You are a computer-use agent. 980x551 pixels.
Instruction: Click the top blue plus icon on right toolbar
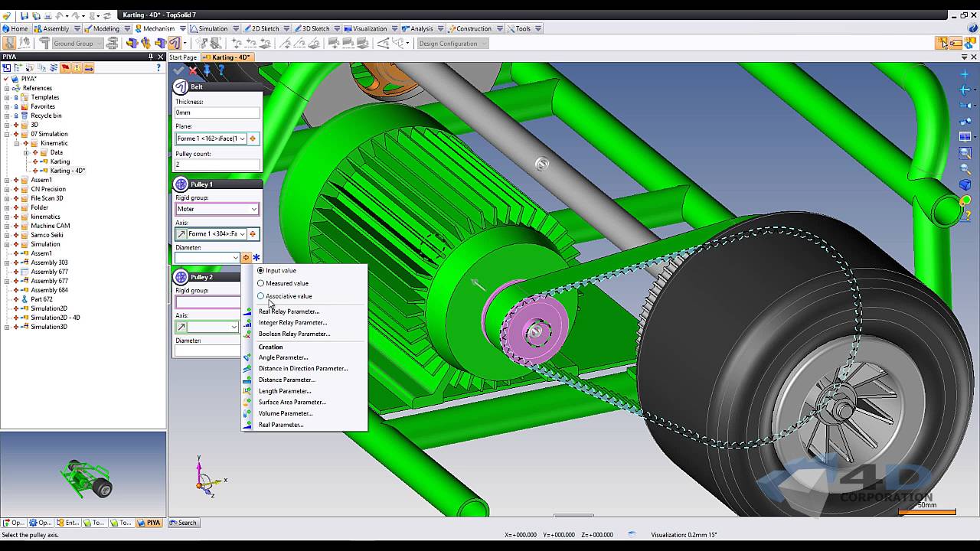[965, 74]
